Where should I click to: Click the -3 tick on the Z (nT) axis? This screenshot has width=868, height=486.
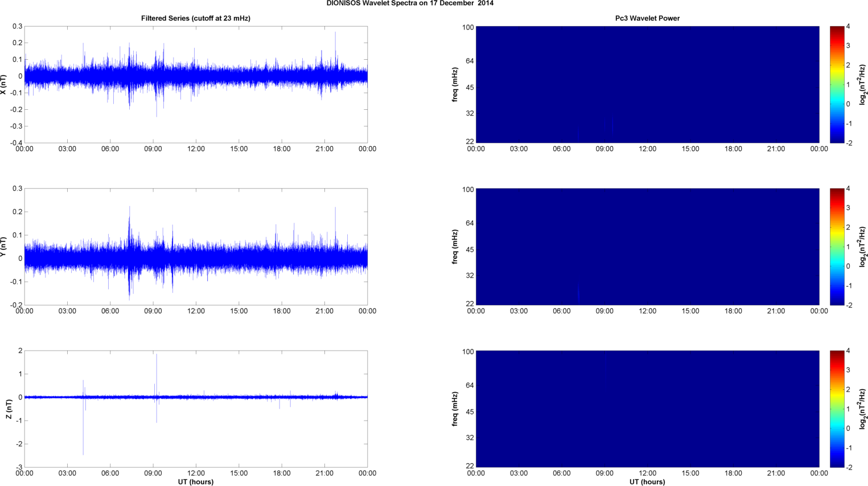19,467
